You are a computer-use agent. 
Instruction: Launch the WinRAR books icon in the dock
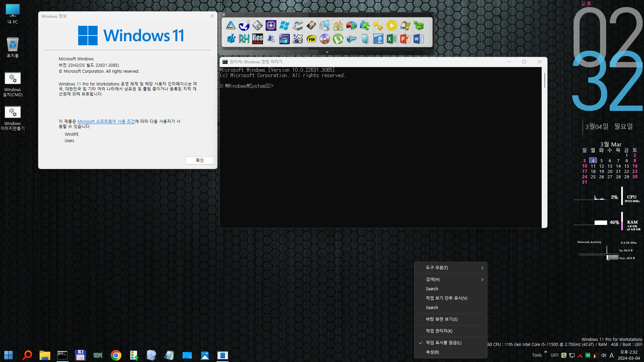[x=338, y=25]
